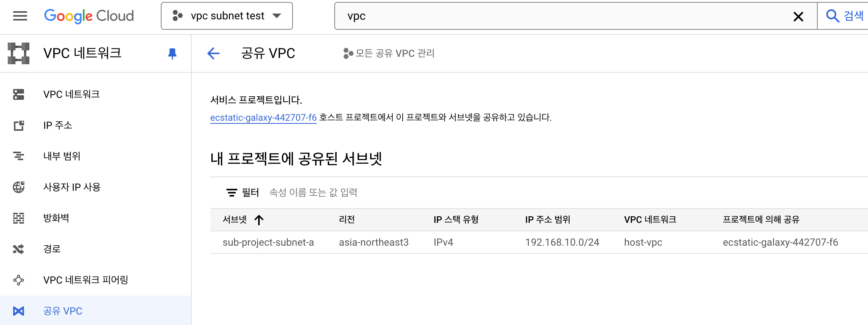Click the project picker dropdown arrow
The height and width of the screenshot is (325, 868).
point(277,16)
